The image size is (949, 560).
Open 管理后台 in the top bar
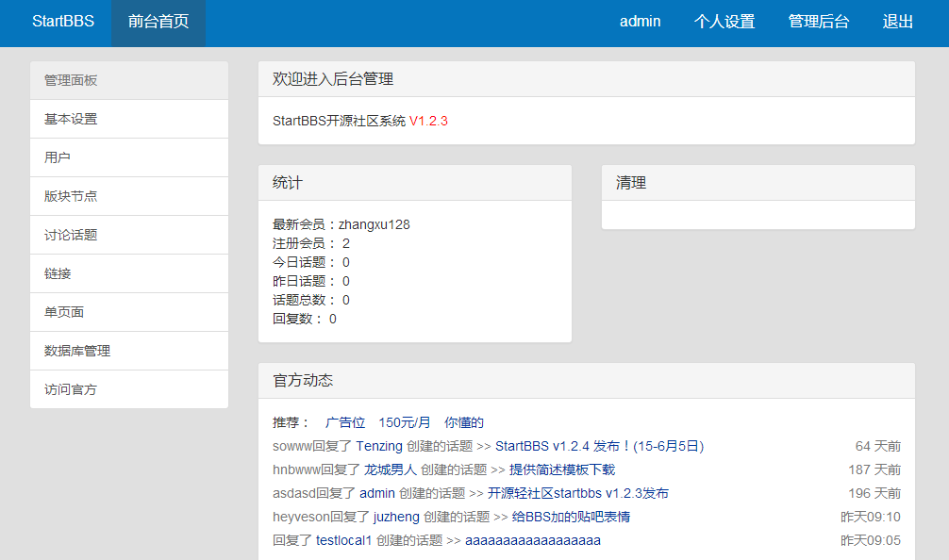point(818,22)
